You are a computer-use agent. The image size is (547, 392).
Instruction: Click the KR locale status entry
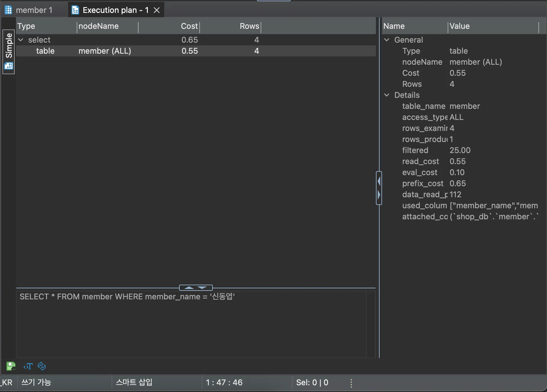point(7,382)
